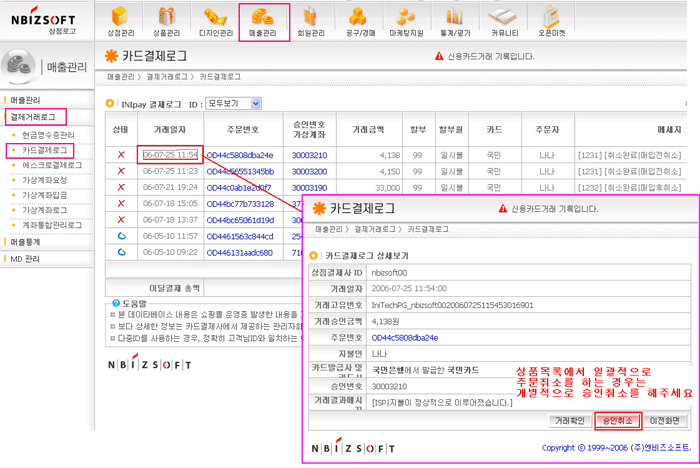Click transaction date 06-07-25 11:54
This screenshot has height=468, width=700.
tap(169, 155)
